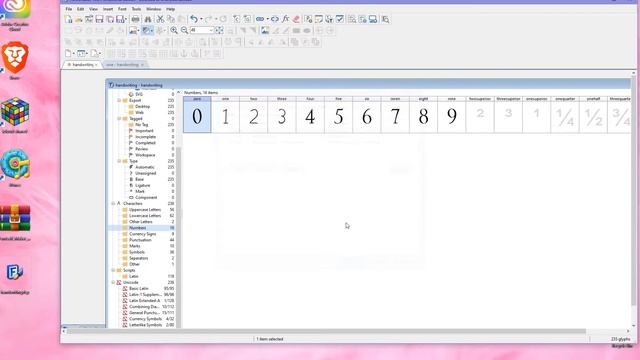Switch to the second handwriting tab
This screenshot has height=360, width=640.
(125, 65)
